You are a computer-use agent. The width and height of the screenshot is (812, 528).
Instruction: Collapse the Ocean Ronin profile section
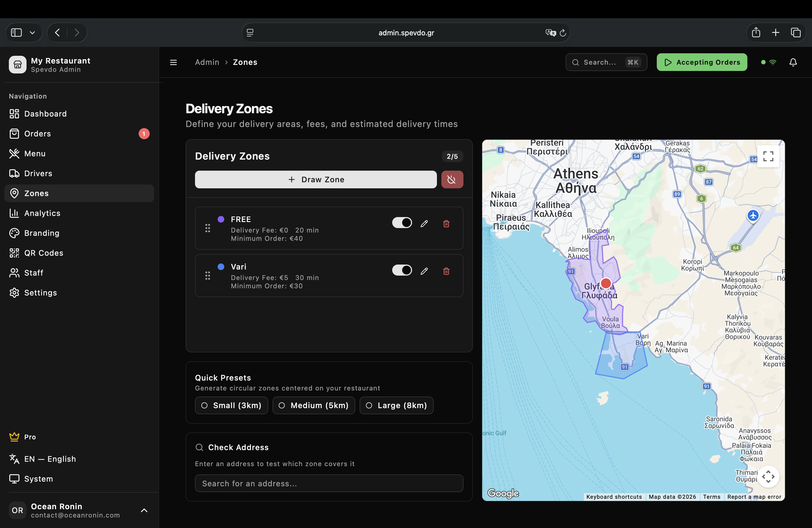(x=144, y=510)
